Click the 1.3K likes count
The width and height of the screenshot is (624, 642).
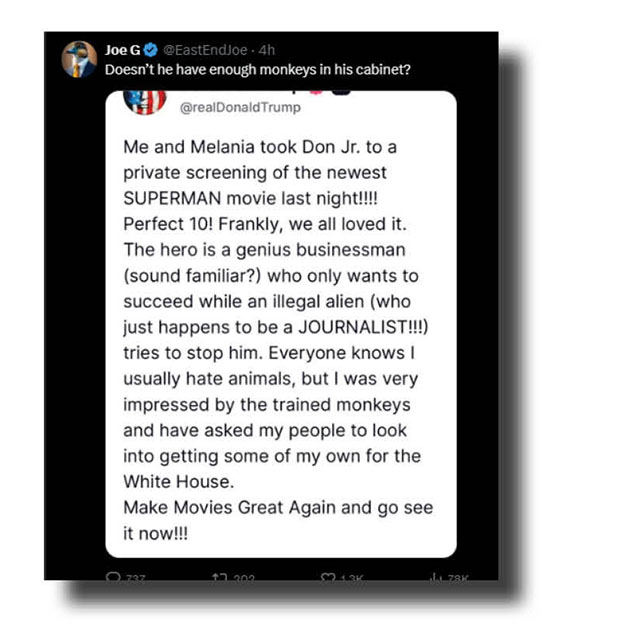pos(349,577)
